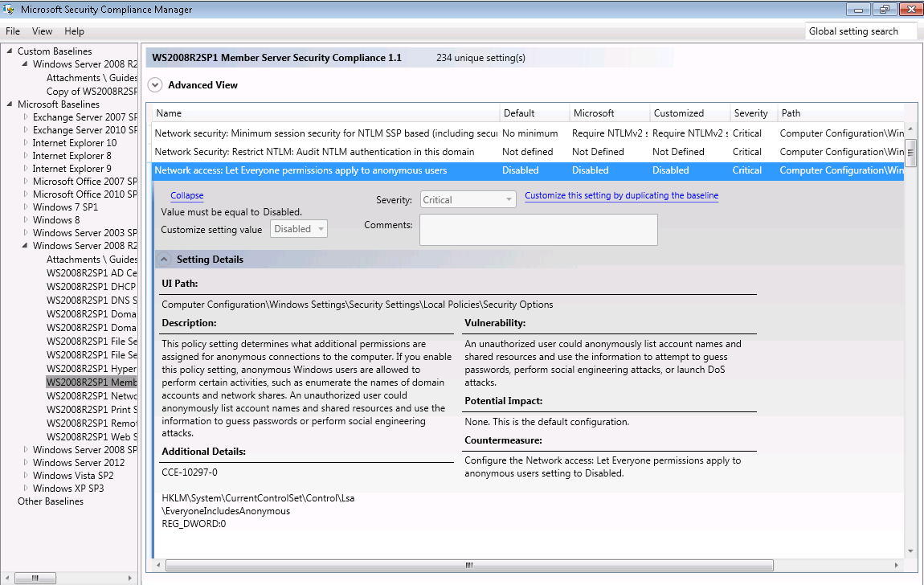
Task: Click the settings list scroll-up arrow
Action: click(910, 129)
